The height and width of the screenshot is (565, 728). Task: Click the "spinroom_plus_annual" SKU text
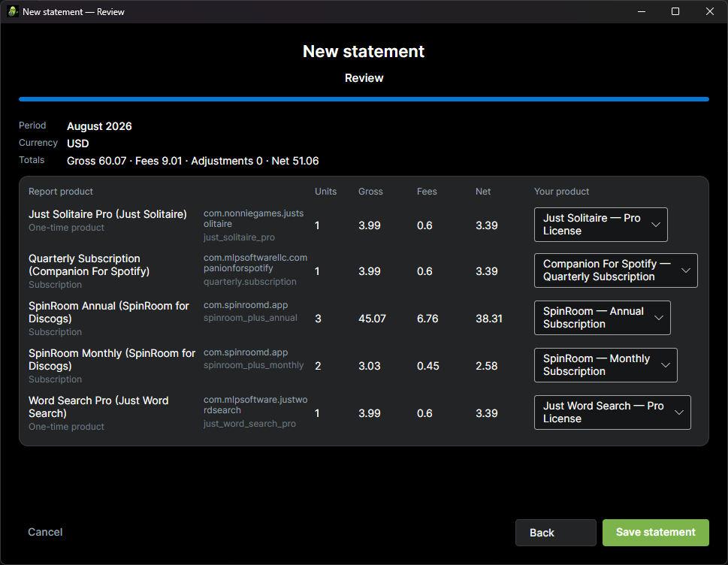click(250, 318)
